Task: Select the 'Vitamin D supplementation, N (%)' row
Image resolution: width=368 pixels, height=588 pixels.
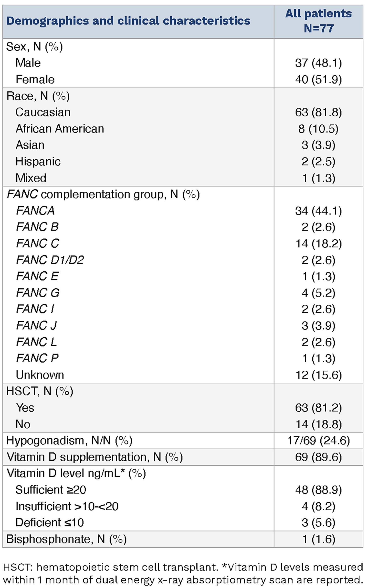Action: (95, 457)
